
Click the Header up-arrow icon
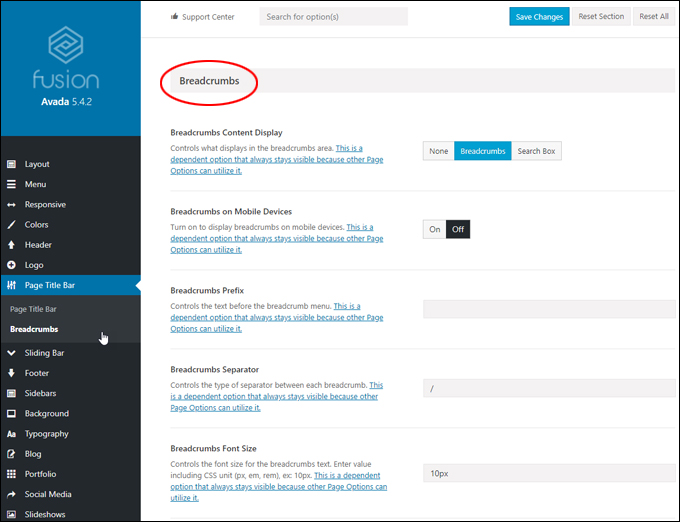(x=12, y=245)
